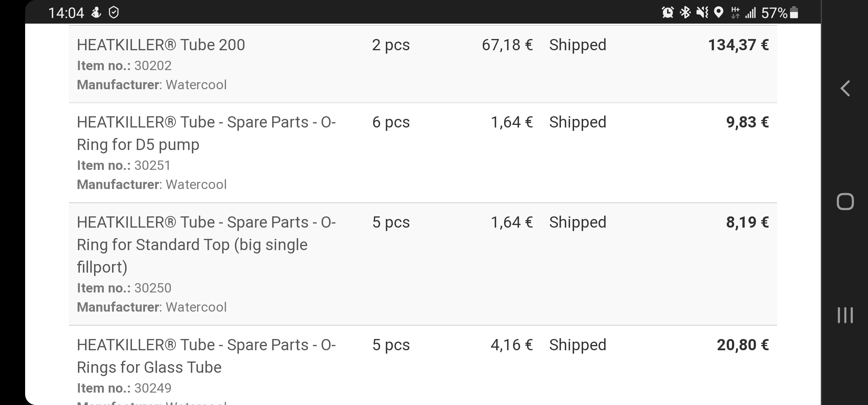Tap the Bluetooth status icon
This screenshot has height=405, width=868.
(685, 13)
